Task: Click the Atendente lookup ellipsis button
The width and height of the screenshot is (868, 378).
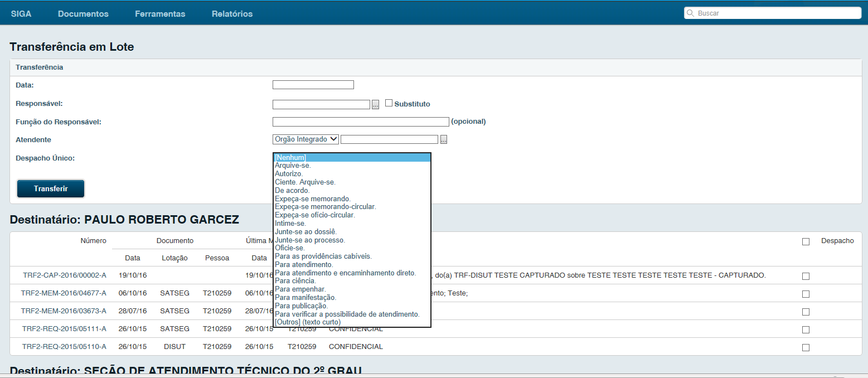Action: pos(444,139)
